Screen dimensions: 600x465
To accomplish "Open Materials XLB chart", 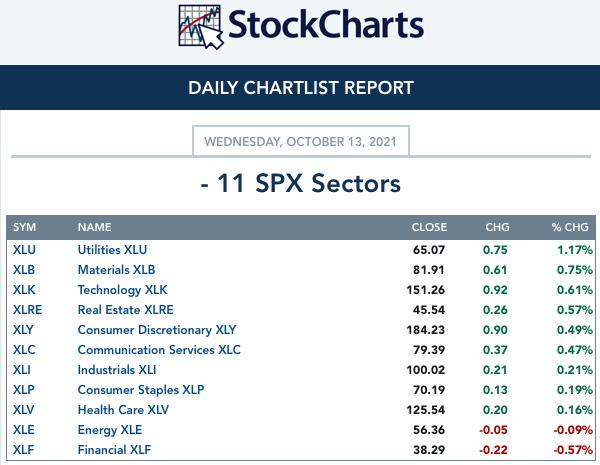I will pyautogui.click(x=116, y=270).
